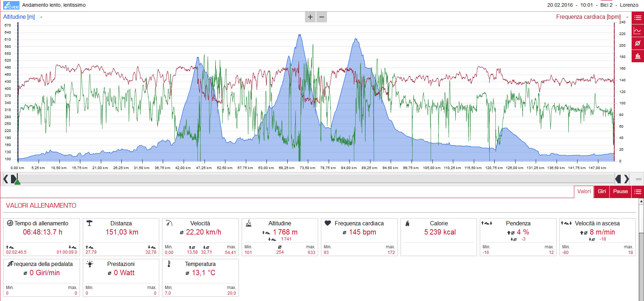
Task: Click the cyclist app logo icon
Action: [x=11, y=5]
